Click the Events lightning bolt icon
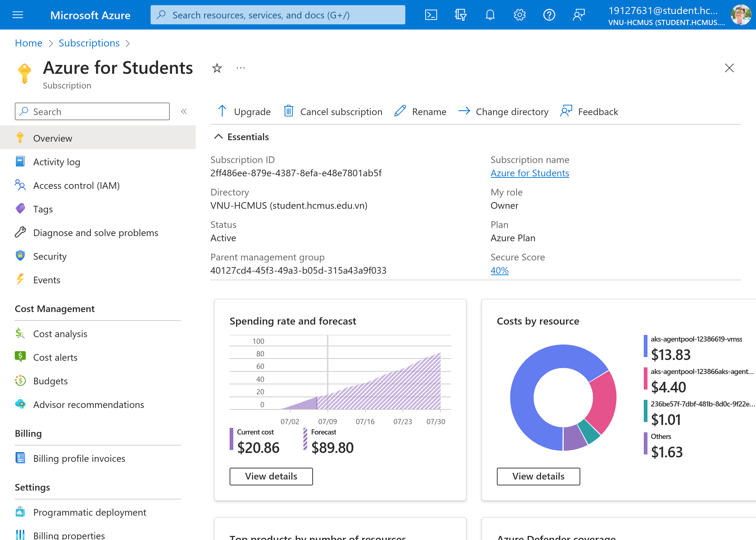Image resolution: width=756 pixels, height=540 pixels. pyautogui.click(x=20, y=279)
